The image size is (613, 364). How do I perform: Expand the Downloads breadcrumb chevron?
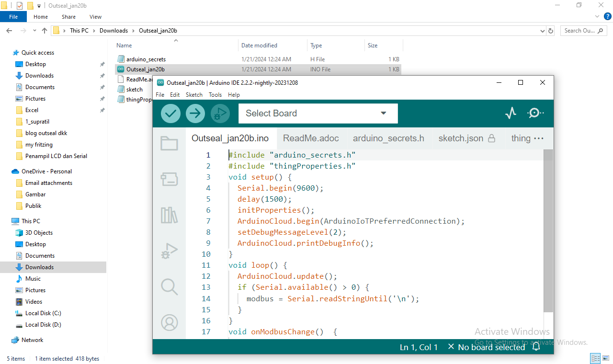[x=134, y=31]
